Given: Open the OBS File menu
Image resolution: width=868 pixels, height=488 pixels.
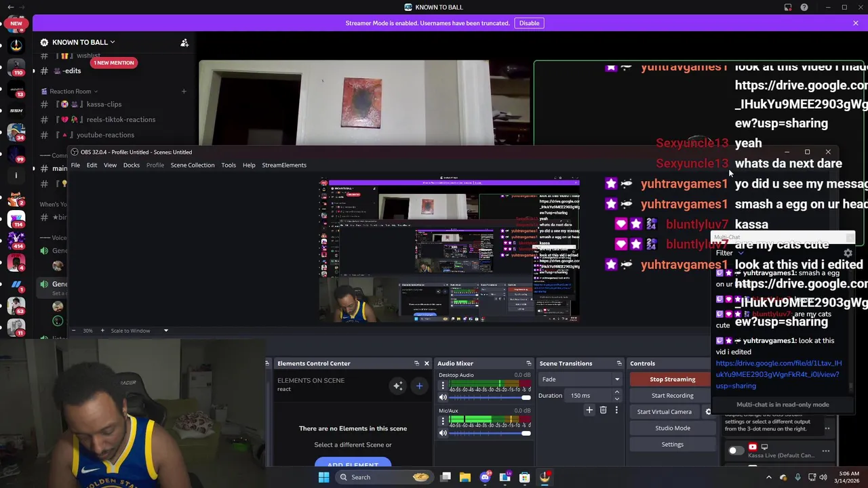Looking at the screenshot, I should pos(75,165).
